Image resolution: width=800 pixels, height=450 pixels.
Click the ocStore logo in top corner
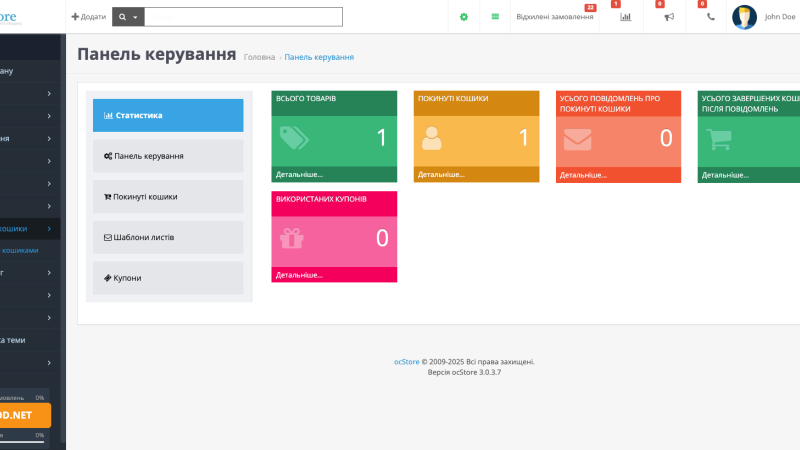(9, 17)
